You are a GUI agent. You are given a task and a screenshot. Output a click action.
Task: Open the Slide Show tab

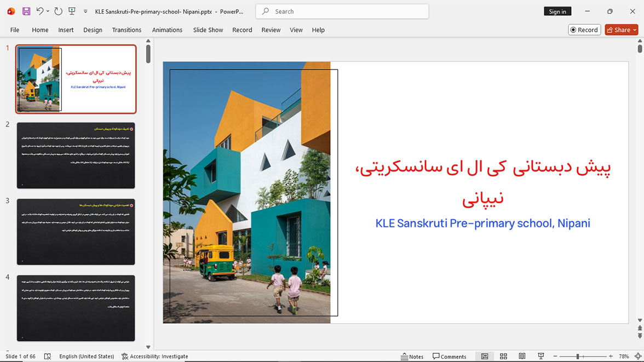tap(208, 30)
